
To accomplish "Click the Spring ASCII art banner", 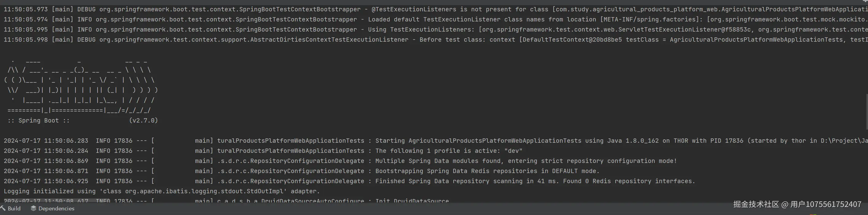I will (x=81, y=86).
